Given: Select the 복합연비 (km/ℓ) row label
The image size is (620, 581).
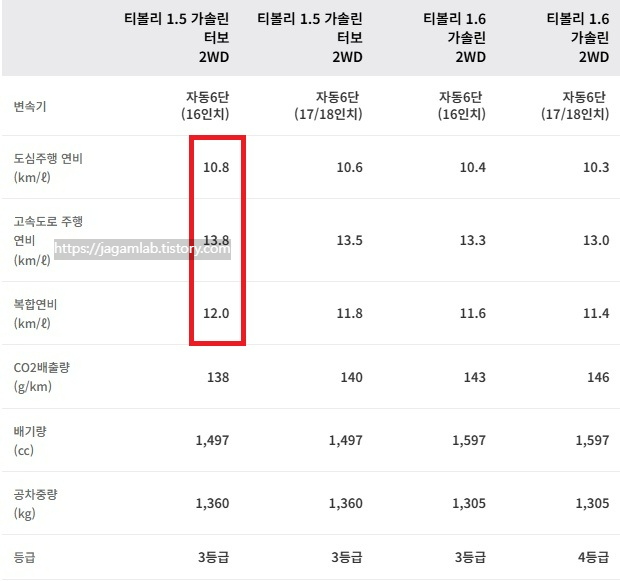Looking at the screenshot, I should click(36, 314).
